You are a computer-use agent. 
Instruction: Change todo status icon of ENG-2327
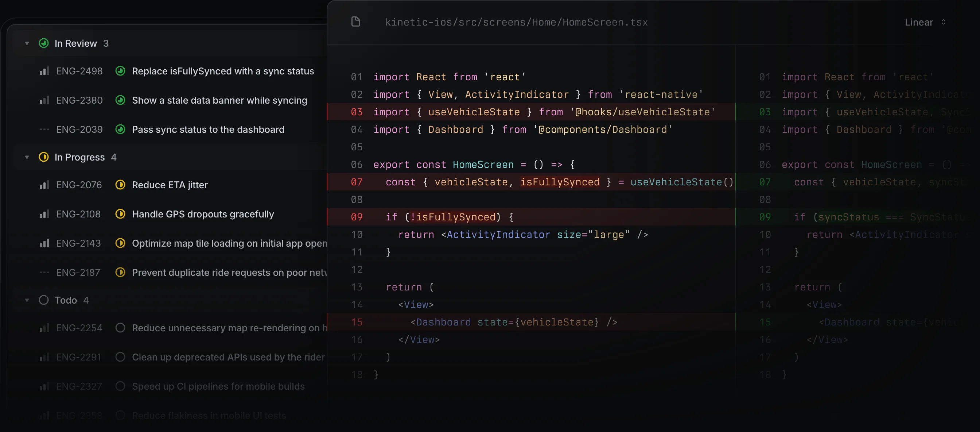120,386
